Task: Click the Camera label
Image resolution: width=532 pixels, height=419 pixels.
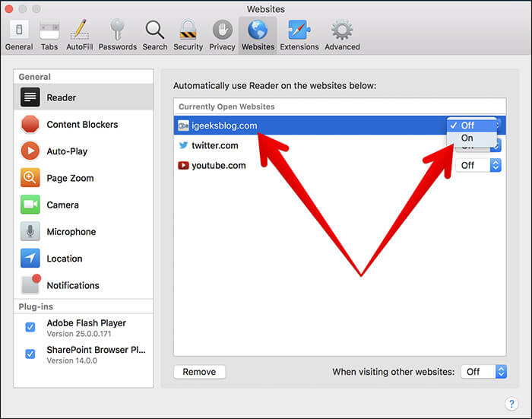Action: pyautogui.click(x=63, y=205)
